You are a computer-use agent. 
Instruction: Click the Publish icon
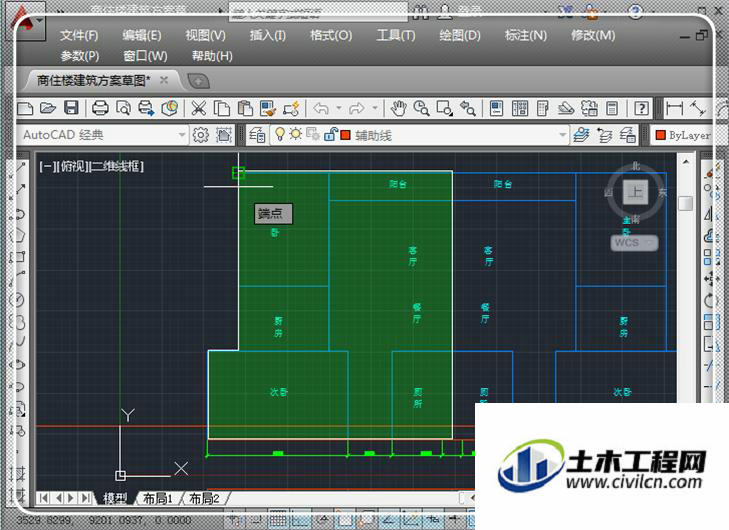point(146,109)
